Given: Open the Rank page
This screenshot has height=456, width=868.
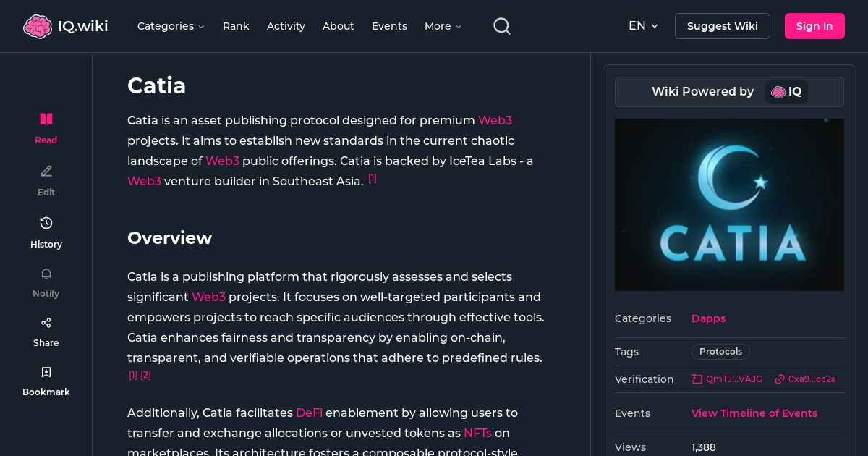Looking at the screenshot, I should pyautogui.click(x=236, y=26).
